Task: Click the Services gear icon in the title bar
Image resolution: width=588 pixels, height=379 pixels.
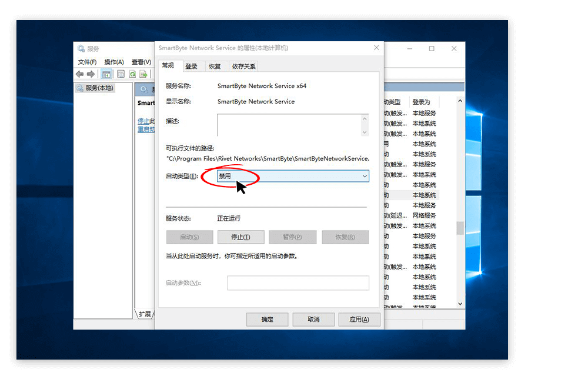Action: pyautogui.click(x=81, y=48)
